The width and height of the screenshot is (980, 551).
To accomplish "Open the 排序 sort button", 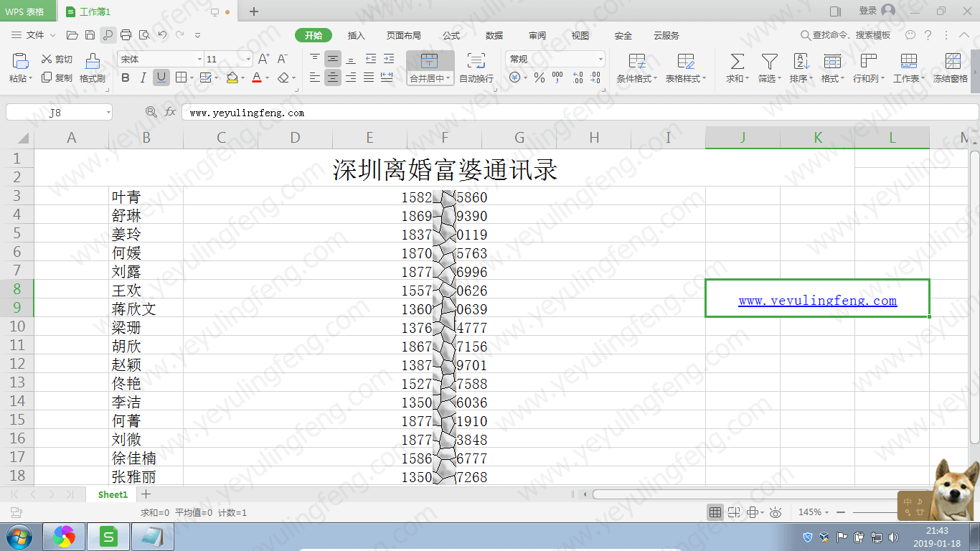I will 801,68.
